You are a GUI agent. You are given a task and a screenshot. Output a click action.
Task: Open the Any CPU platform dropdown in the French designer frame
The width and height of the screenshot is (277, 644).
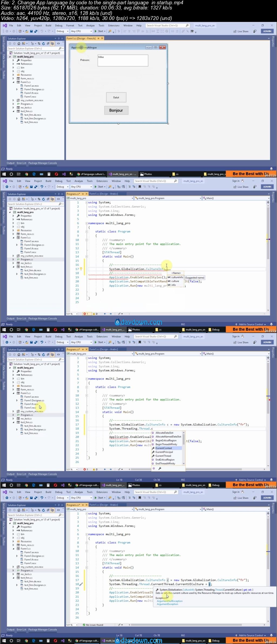[81, 31]
